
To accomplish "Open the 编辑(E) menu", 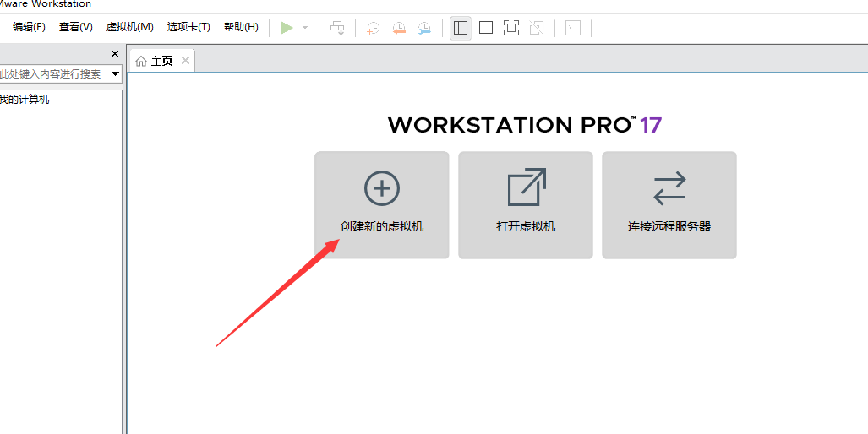I will point(29,27).
